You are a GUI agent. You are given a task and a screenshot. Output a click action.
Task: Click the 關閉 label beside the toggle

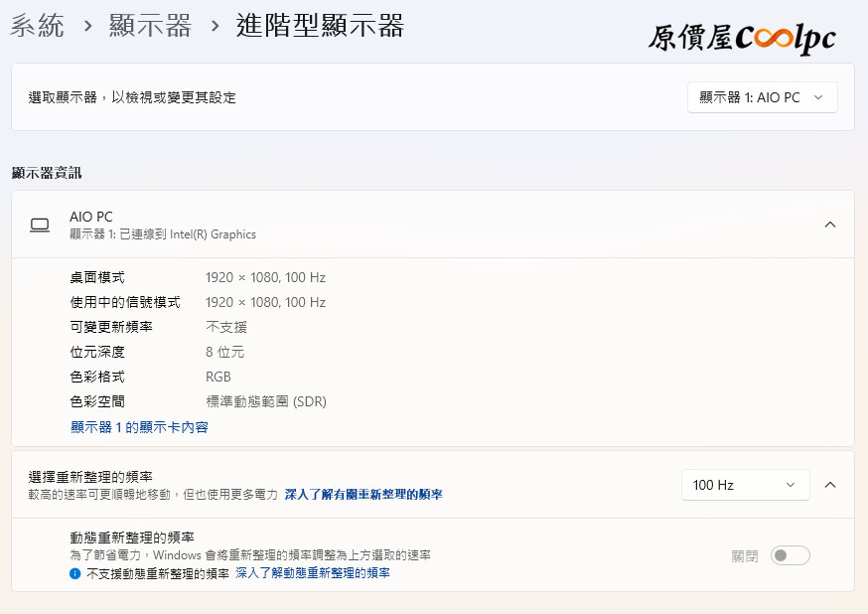(x=745, y=555)
